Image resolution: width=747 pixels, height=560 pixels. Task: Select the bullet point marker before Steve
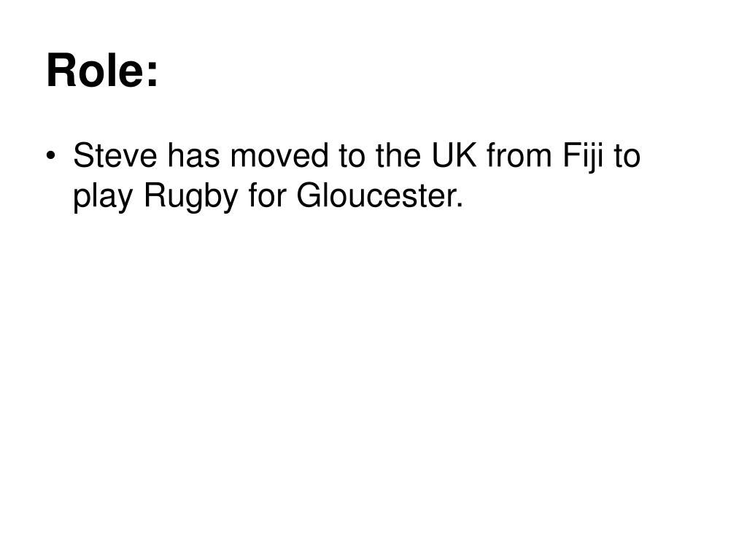tap(51, 156)
